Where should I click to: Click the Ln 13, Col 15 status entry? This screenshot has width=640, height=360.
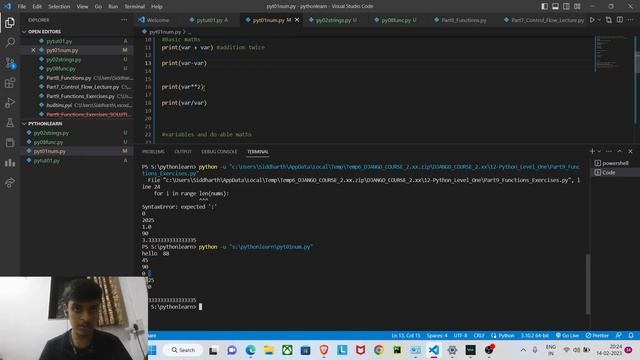coord(405,335)
